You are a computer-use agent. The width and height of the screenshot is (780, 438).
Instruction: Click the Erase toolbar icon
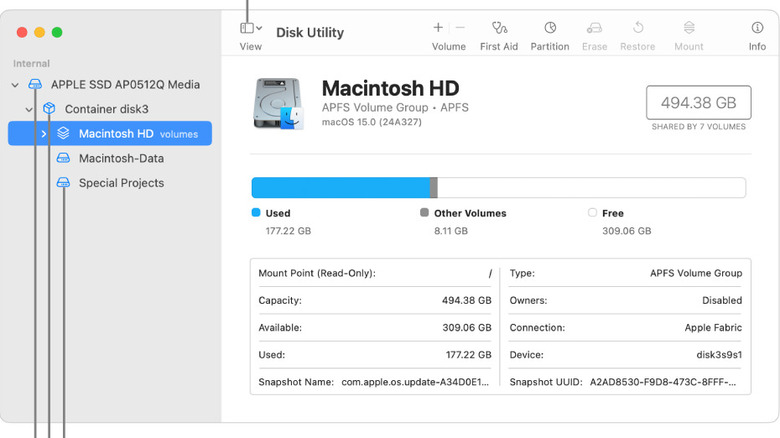(594, 27)
